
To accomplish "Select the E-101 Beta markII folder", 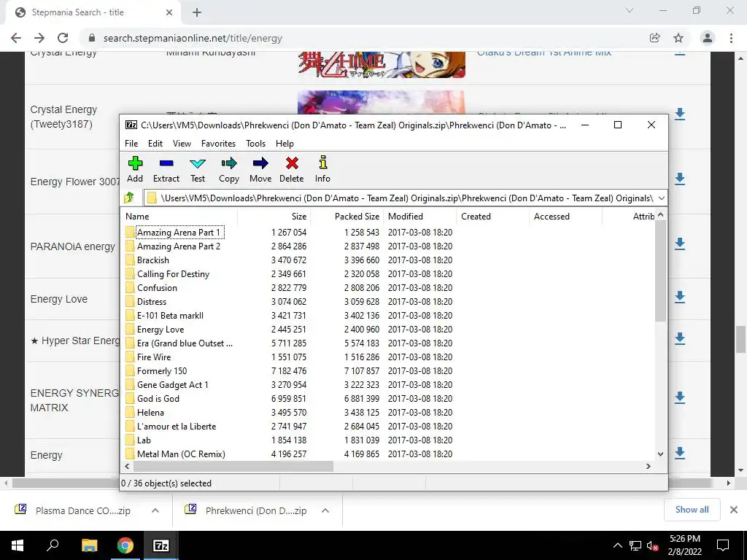I will coord(170,315).
